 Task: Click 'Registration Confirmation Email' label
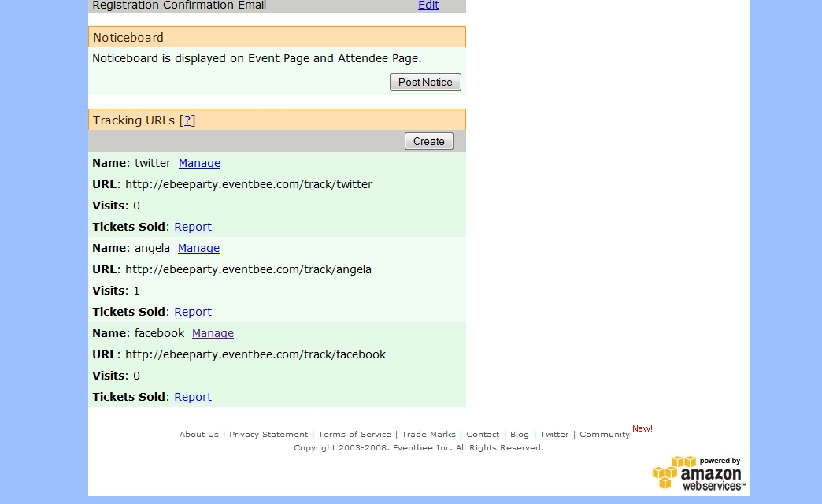180,6
